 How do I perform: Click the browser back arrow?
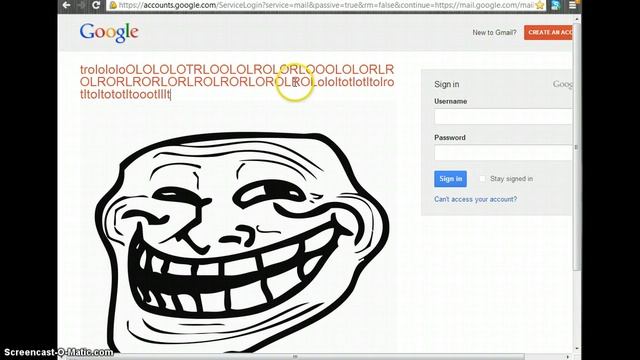67,5
